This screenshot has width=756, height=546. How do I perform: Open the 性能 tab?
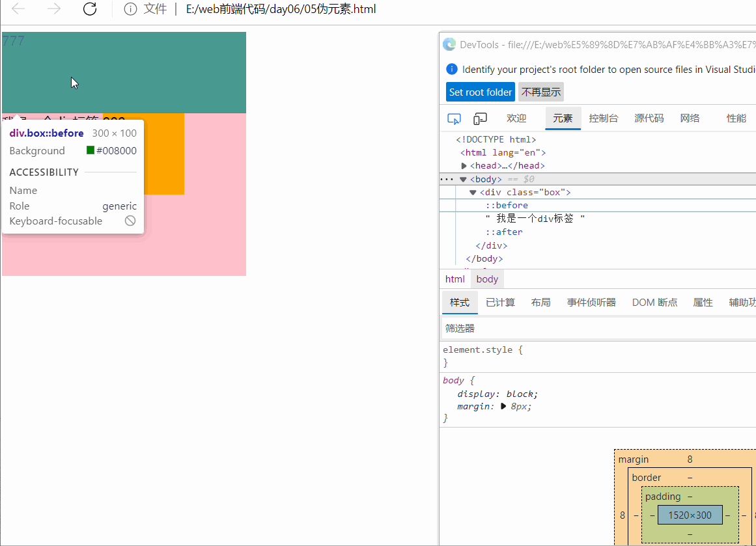(x=736, y=118)
